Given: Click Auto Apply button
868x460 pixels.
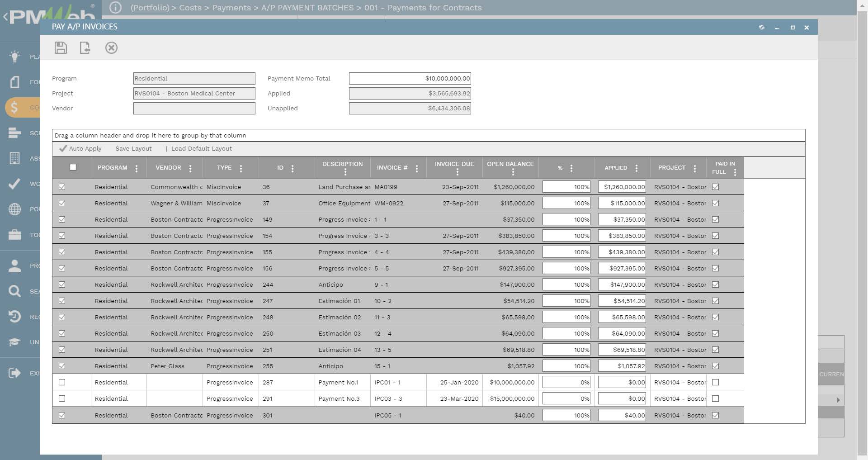Looking at the screenshot, I should pos(80,148).
